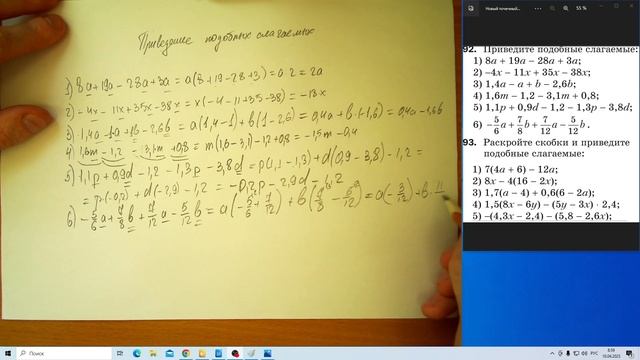The image size is (640, 360).
Task: Click task 93 line "3) 1,7(a – 4) + 0,6(6 – 2a)"
Action: [533, 193]
